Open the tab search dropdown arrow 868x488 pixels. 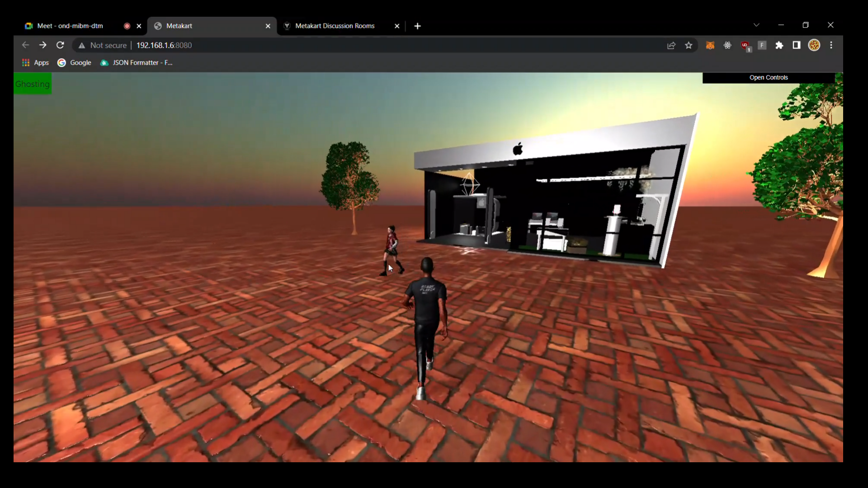point(756,25)
